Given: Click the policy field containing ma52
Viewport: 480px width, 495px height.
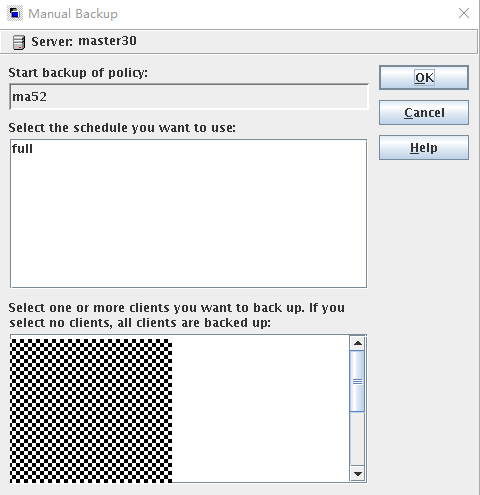Looking at the screenshot, I should coord(189,97).
